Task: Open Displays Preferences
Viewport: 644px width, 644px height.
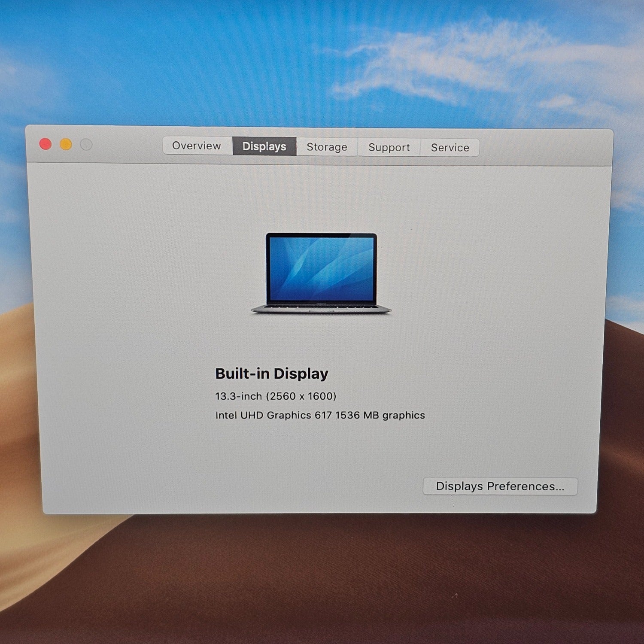Action: (500, 486)
